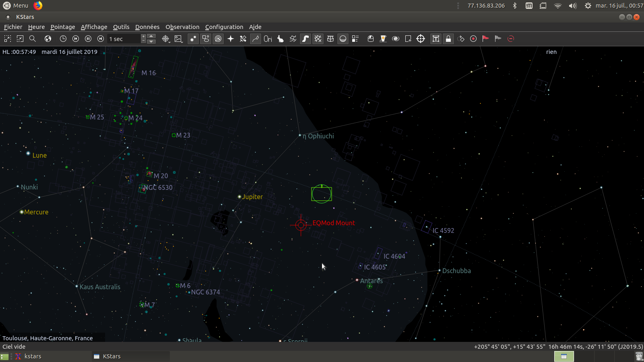The image size is (644, 362).
Task: Switch to the 'KStars' taskbar window button
Action: pos(131,356)
